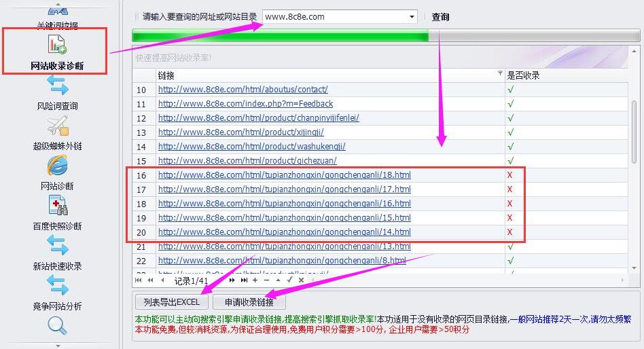Screen dimensions: 644x349
Task: Click the 列表导出EXCEL button
Action: click(x=172, y=302)
